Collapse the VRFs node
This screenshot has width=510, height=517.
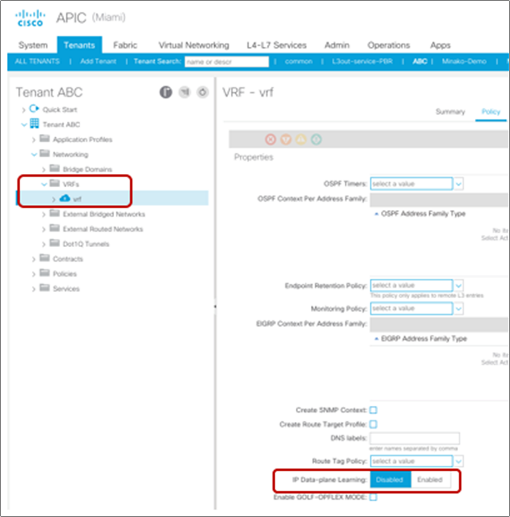pyautogui.click(x=44, y=184)
